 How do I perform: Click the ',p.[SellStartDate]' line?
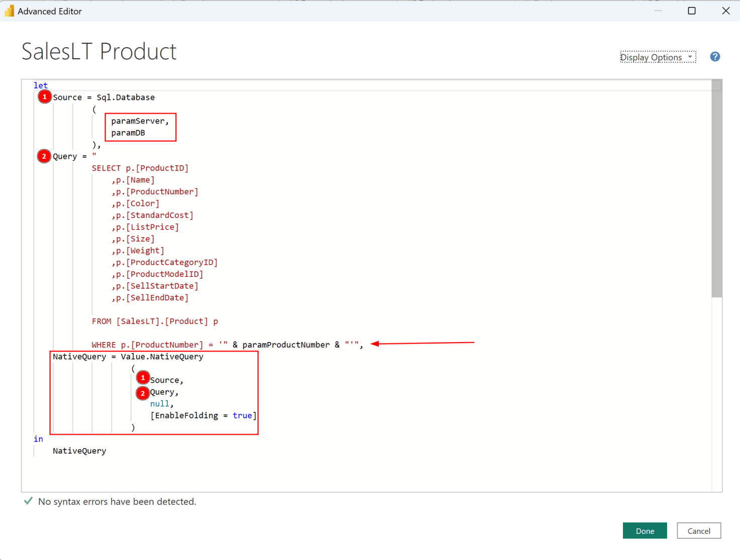pyautogui.click(x=155, y=286)
